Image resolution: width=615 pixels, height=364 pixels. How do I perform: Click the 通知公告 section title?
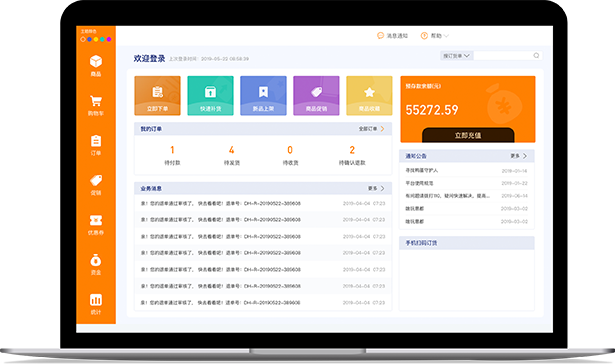416,156
